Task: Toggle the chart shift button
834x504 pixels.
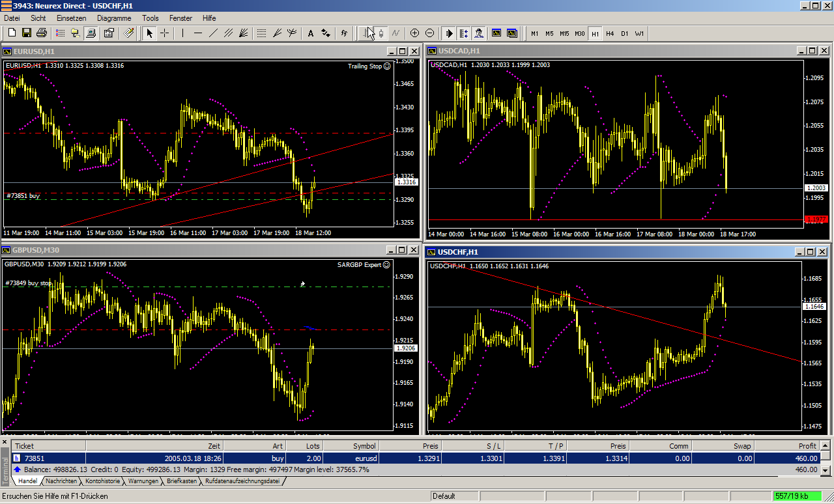Action: 463,33
